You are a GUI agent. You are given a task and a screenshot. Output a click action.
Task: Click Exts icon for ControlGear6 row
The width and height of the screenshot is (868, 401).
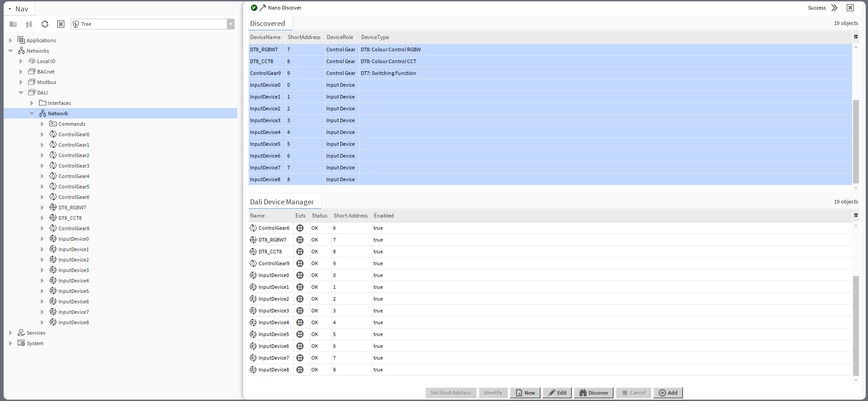(300, 228)
